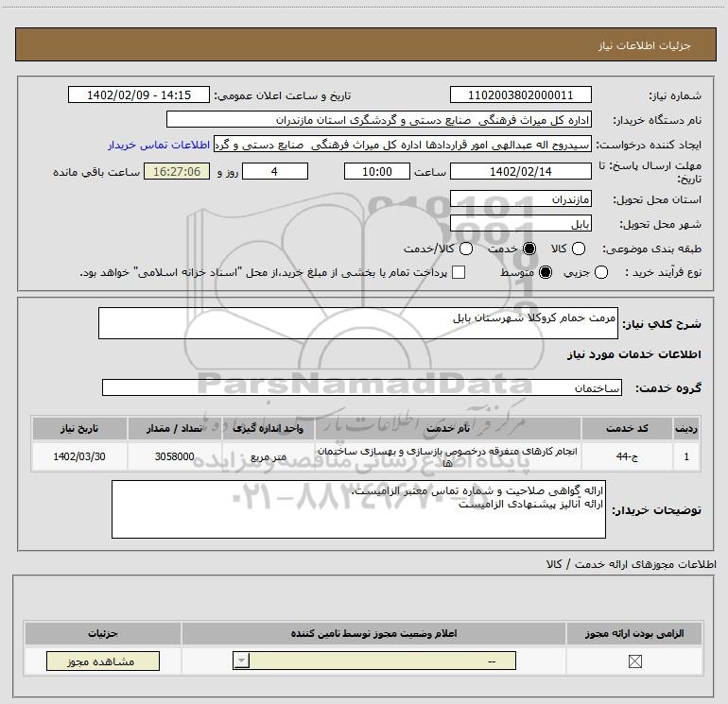Click the تاریخ نیاز column header

79,428
